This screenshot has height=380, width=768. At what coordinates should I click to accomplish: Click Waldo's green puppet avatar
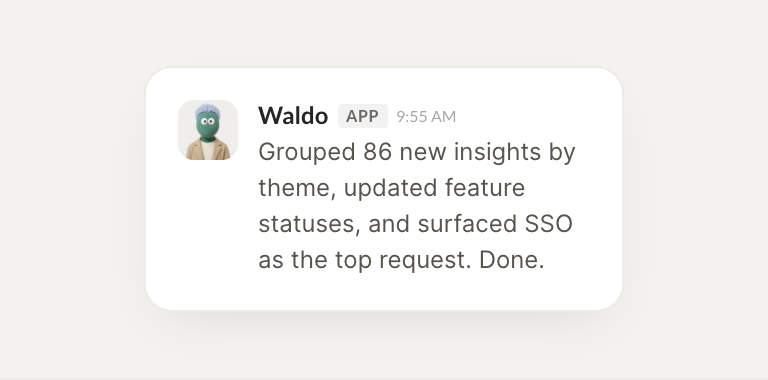208,130
